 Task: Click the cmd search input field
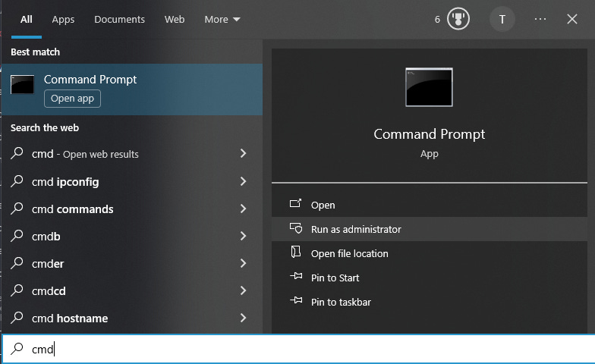click(x=299, y=349)
